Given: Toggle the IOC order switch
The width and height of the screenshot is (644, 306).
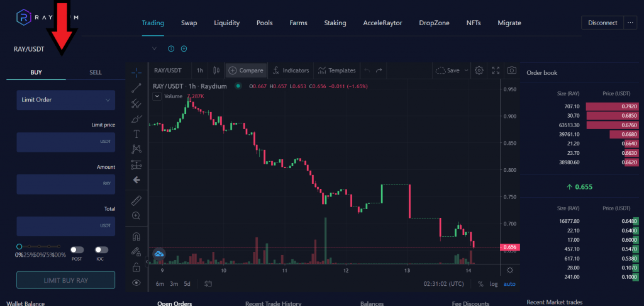Looking at the screenshot, I should pyautogui.click(x=101, y=250).
